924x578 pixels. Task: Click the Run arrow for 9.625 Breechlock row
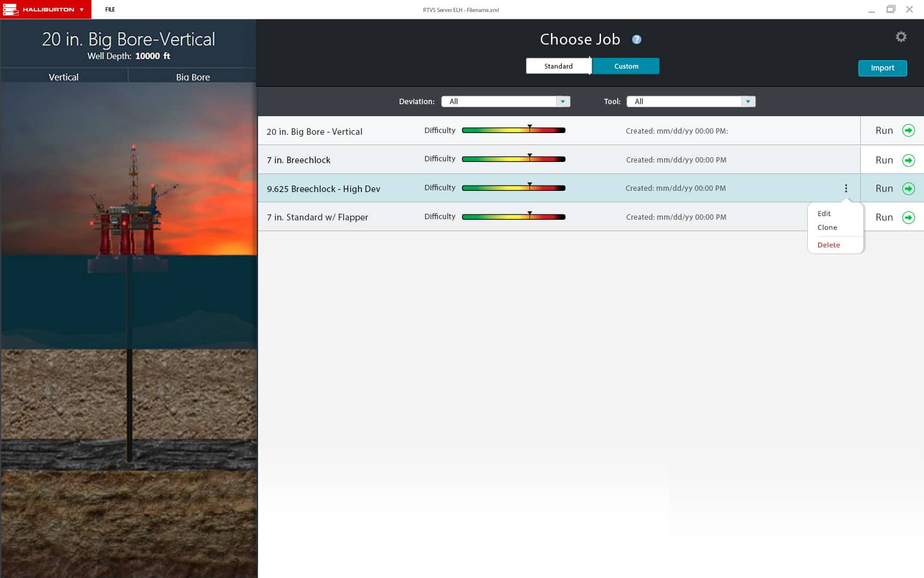click(x=908, y=188)
